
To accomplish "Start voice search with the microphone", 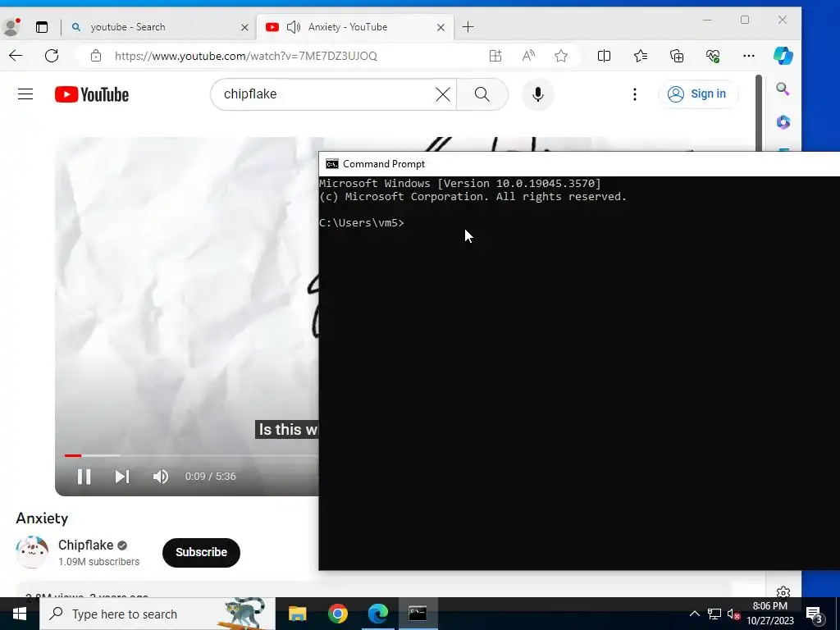I will click(x=538, y=94).
